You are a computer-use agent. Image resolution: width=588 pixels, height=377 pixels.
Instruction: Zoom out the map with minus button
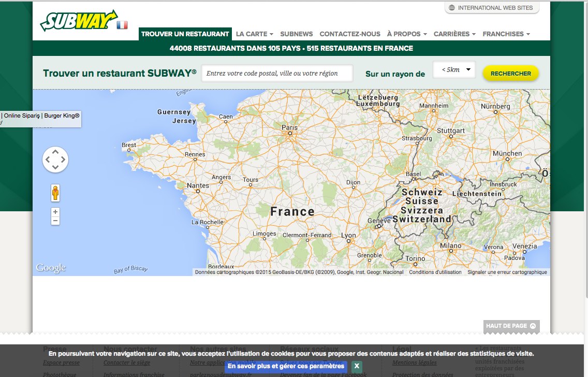pos(55,221)
